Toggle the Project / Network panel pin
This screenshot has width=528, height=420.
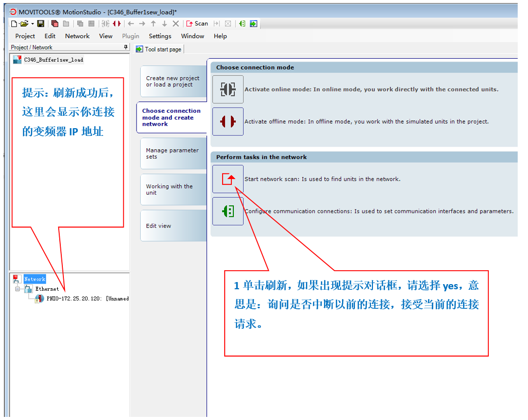coord(125,47)
